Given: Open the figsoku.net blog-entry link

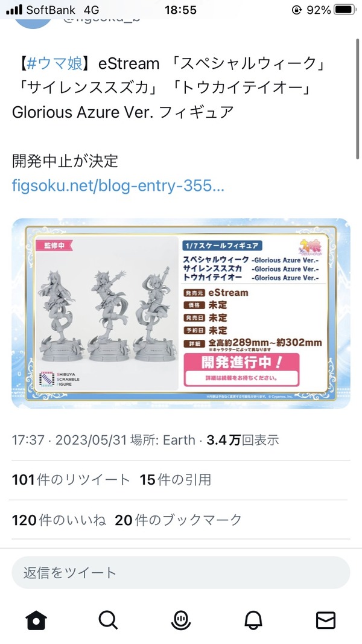Looking at the screenshot, I should point(118,186).
